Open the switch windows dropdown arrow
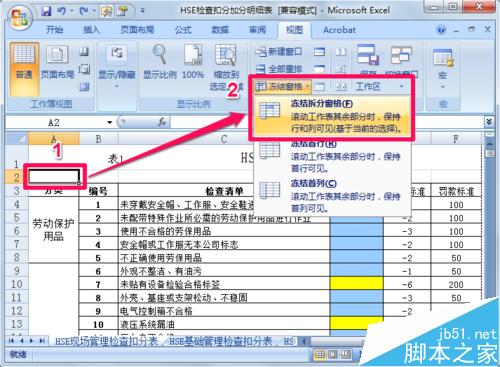This screenshot has height=367, width=500. tap(401, 87)
